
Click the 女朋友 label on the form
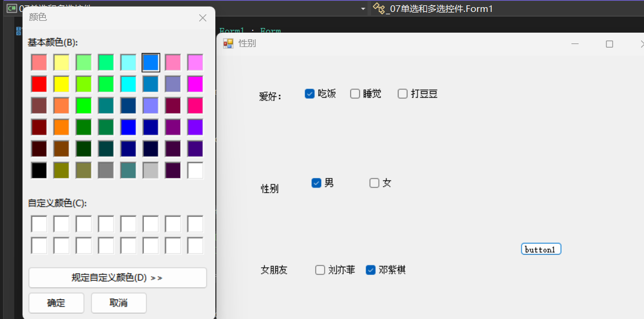(274, 270)
